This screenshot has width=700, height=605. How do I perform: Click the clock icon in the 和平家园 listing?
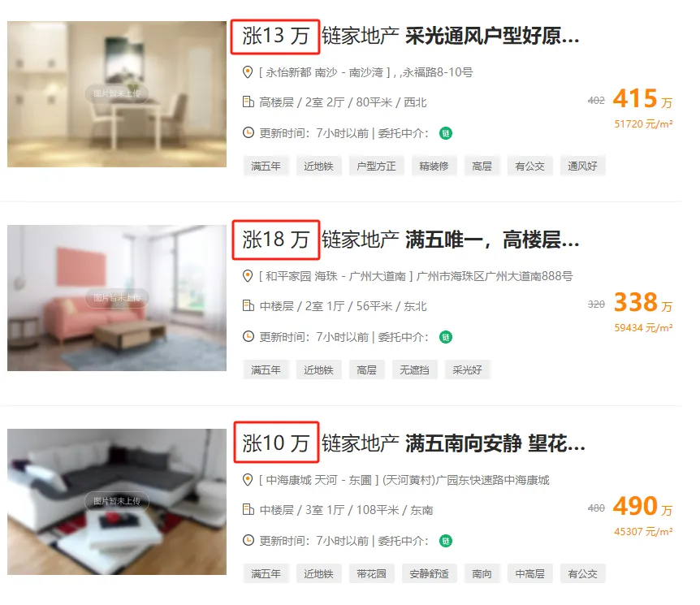coord(248,337)
